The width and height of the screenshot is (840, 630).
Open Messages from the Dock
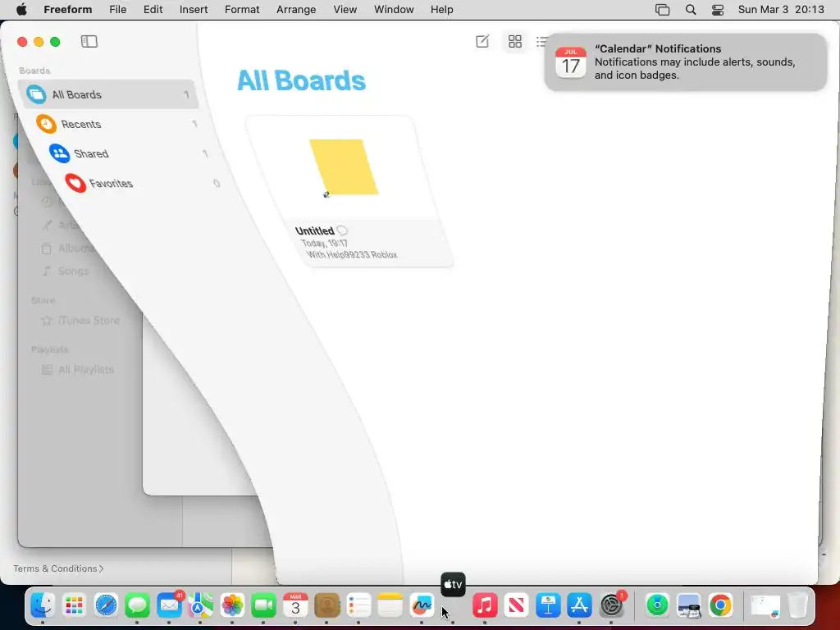click(x=137, y=605)
